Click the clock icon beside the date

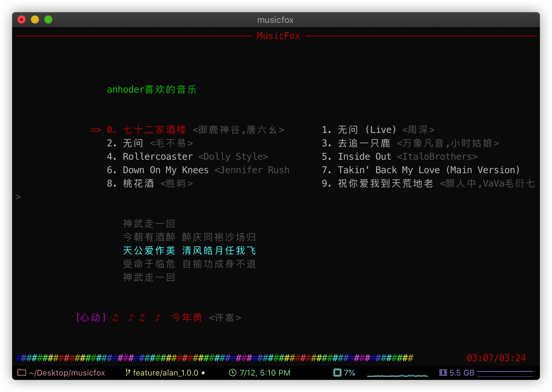point(233,373)
